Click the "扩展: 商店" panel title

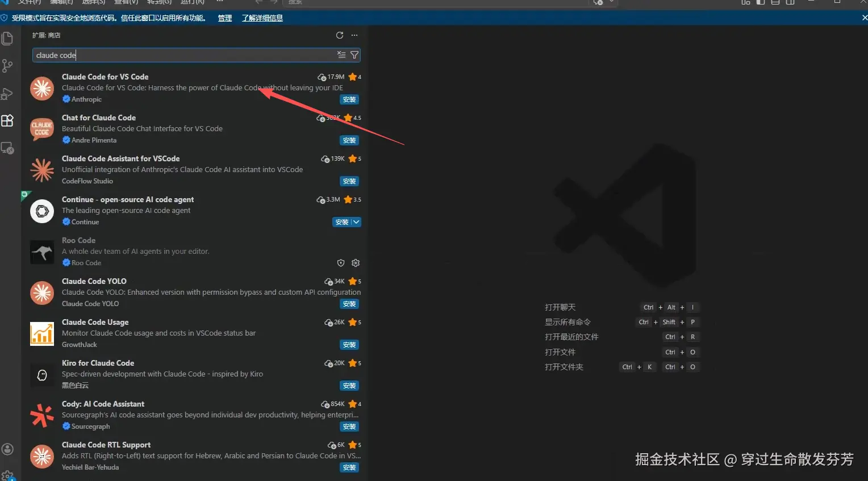point(46,35)
